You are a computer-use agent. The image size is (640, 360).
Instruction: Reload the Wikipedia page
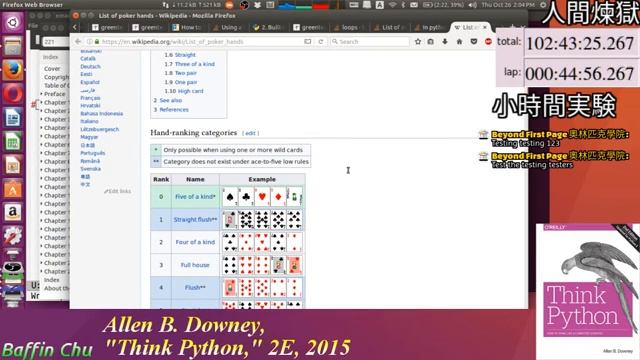321,42
